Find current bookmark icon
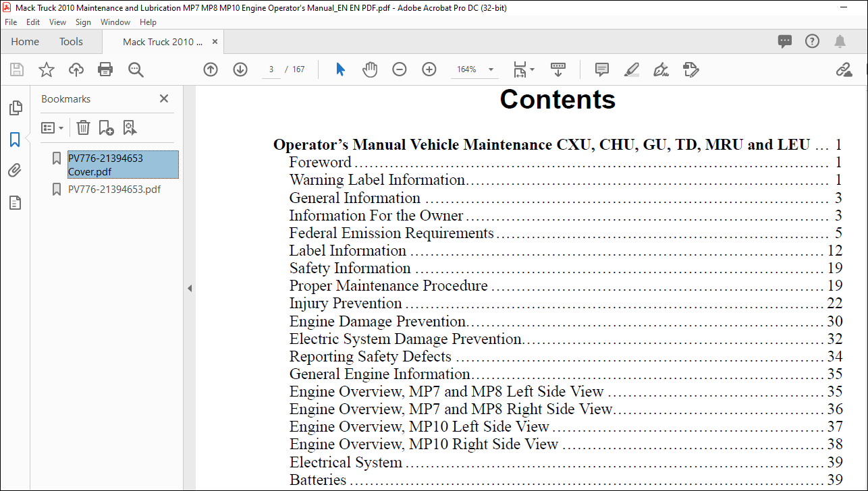Viewport: 868px width, 491px height. [x=130, y=127]
